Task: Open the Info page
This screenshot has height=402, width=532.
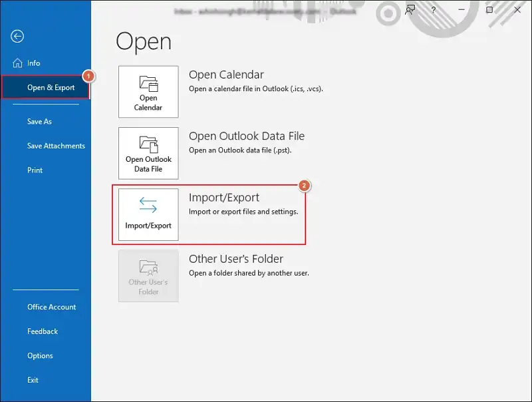Action: (33, 63)
